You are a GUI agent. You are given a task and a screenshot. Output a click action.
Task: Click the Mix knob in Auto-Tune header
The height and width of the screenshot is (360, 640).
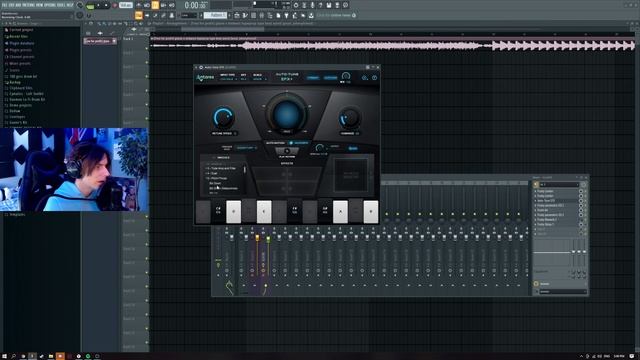346,76
